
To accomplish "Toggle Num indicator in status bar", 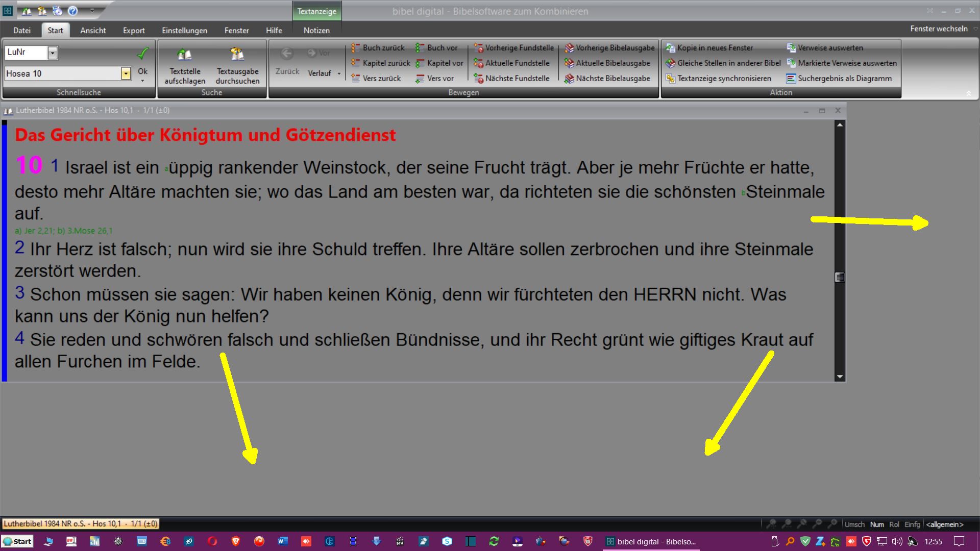I will (876, 524).
